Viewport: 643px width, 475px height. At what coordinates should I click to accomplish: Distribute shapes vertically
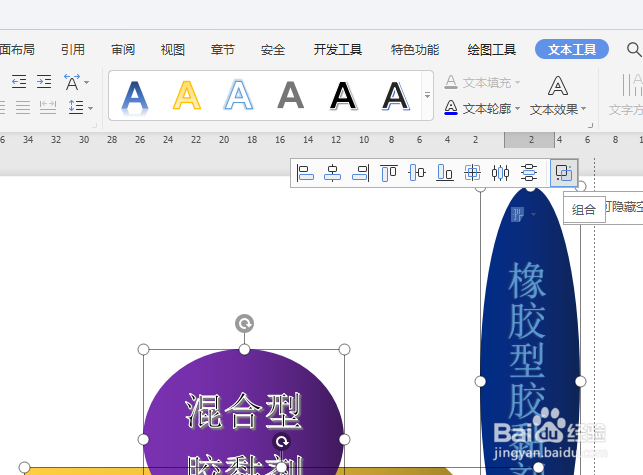coord(529,173)
